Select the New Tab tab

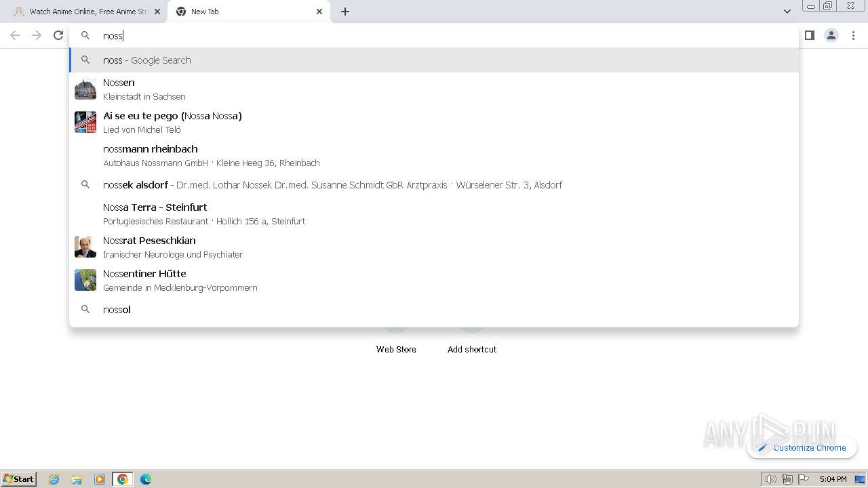click(249, 12)
